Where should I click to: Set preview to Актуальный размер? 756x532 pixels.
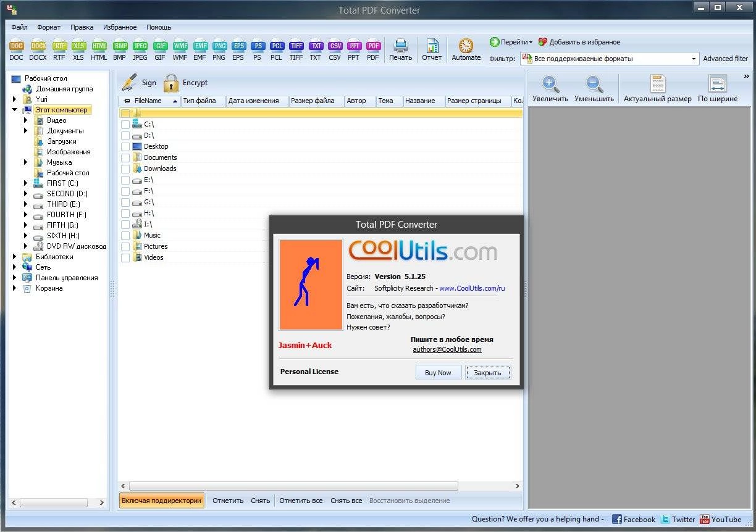[x=657, y=88]
